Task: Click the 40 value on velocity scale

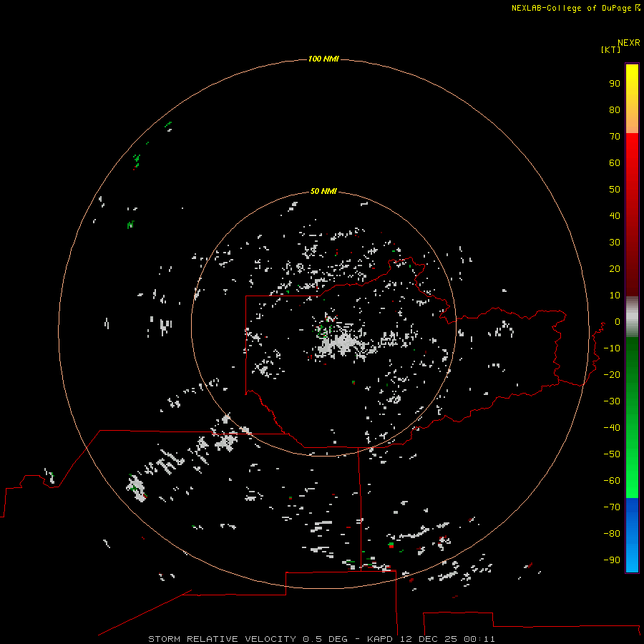Action: pyautogui.click(x=615, y=215)
